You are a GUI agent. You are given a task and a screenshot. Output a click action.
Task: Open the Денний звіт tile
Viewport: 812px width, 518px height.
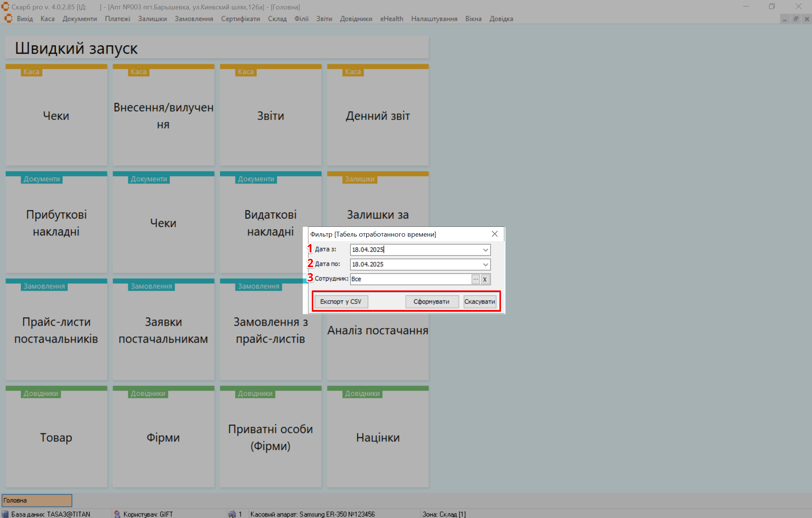click(x=378, y=116)
